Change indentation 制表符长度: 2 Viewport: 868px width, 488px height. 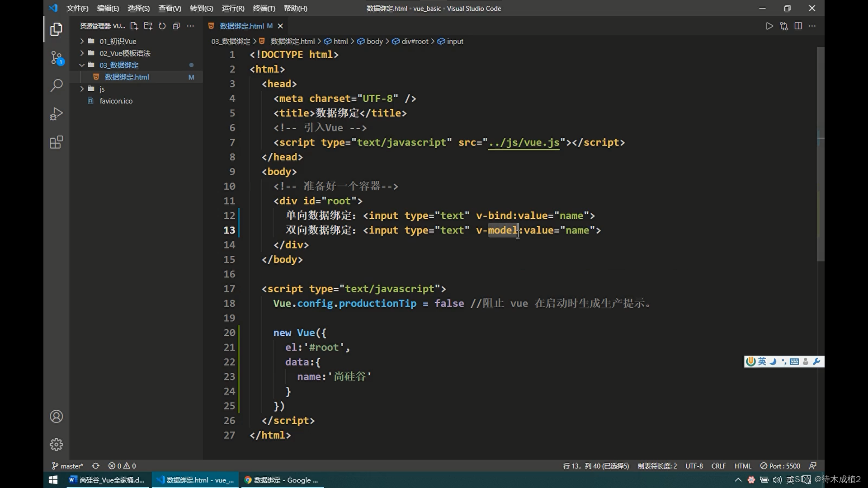click(657, 466)
